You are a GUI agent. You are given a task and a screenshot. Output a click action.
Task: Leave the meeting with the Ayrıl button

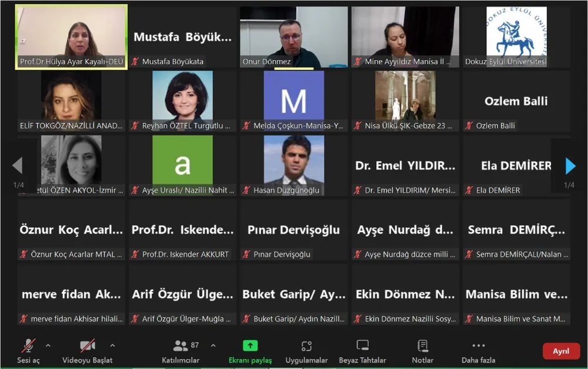561,351
